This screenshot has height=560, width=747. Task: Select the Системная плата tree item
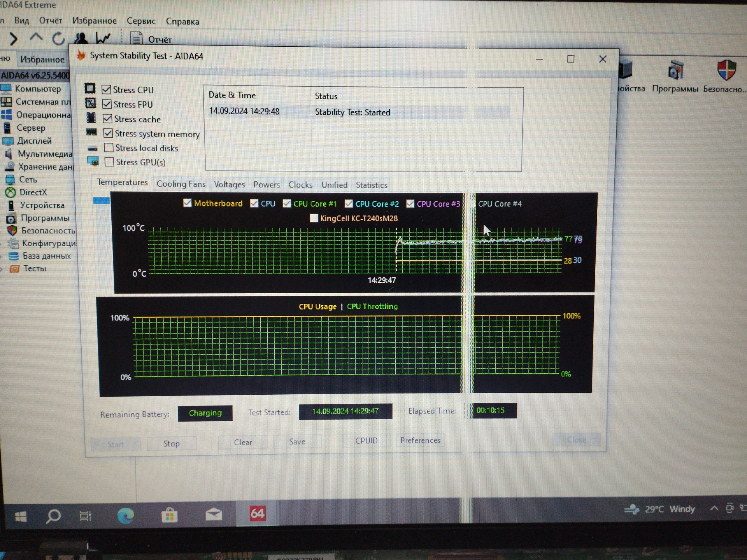36,102
